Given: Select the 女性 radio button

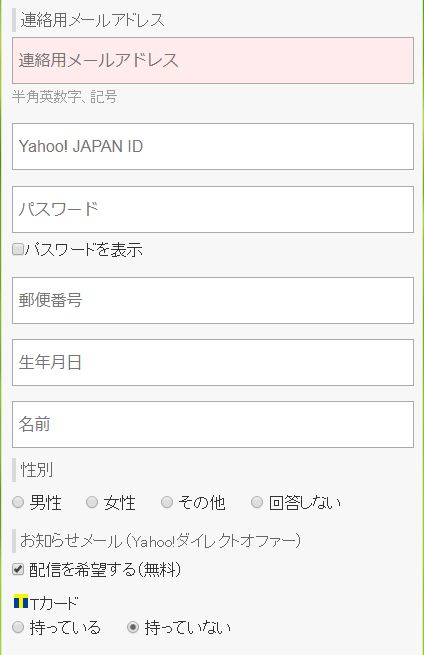Looking at the screenshot, I should click(x=92, y=502).
